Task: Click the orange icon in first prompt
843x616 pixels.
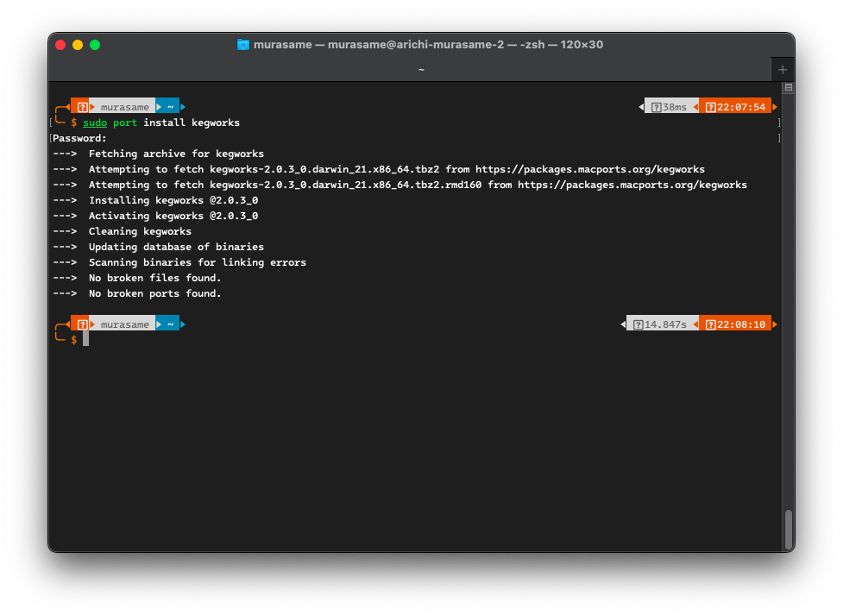Action: 82,107
